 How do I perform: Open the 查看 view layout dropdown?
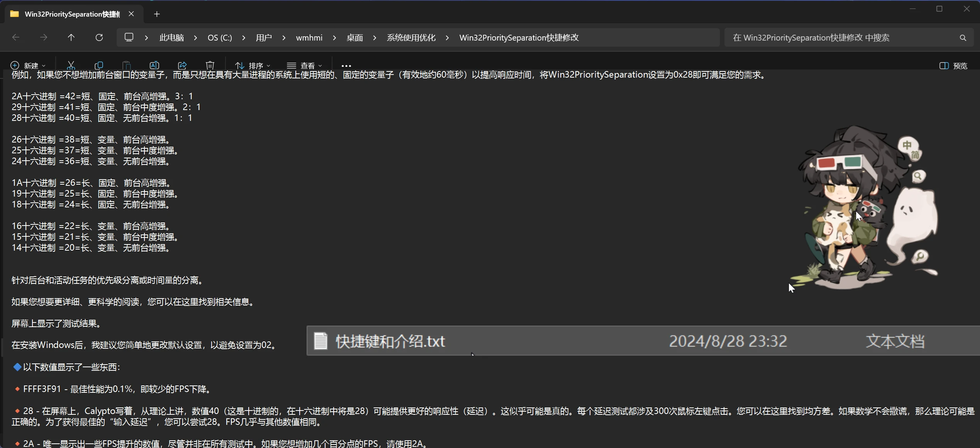pyautogui.click(x=305, y=65)
